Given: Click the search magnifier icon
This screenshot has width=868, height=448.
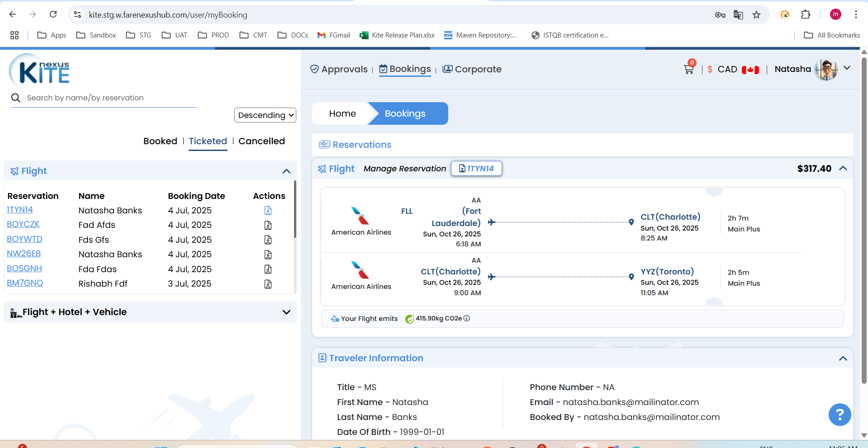Looking at the screenshot, I should coord(16,98).
